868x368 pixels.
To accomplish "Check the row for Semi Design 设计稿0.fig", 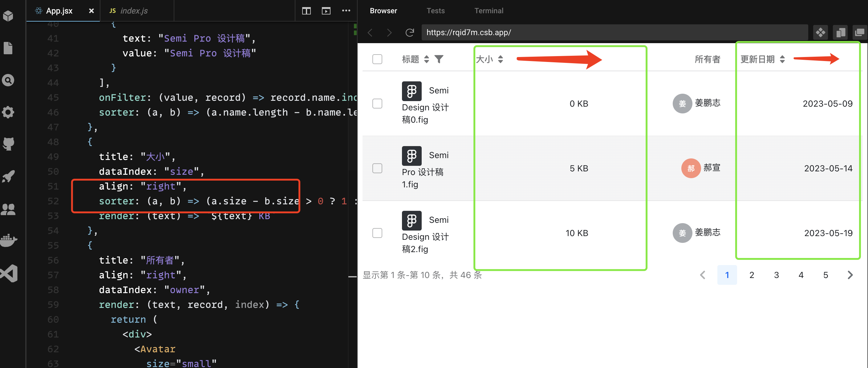I will 377,104.
